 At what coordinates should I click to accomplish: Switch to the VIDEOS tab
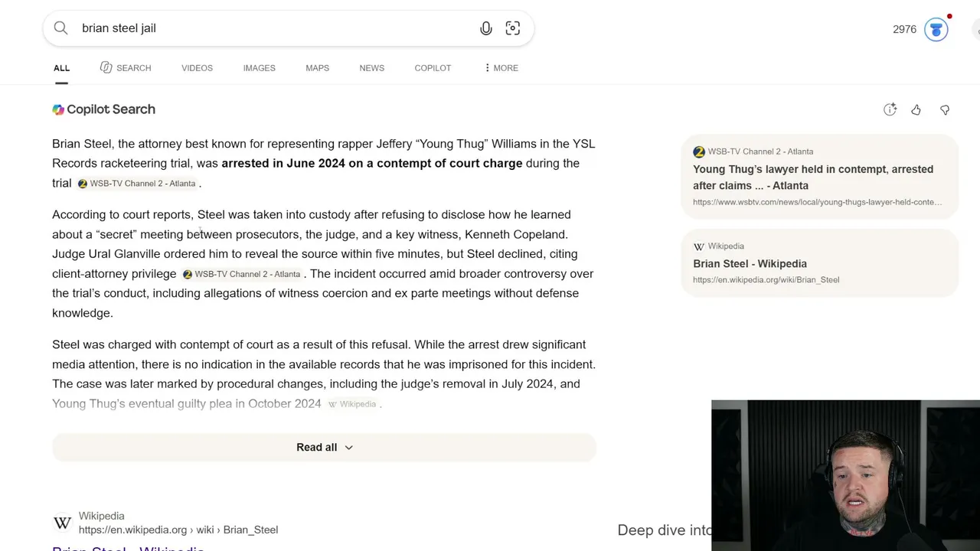[x=197, y=68]
